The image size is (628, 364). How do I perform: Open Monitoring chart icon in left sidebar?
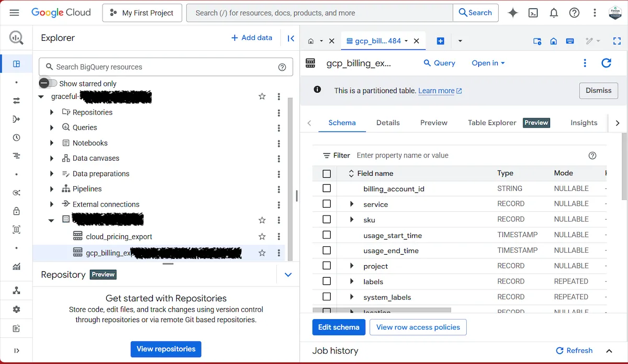coord(16,267)
